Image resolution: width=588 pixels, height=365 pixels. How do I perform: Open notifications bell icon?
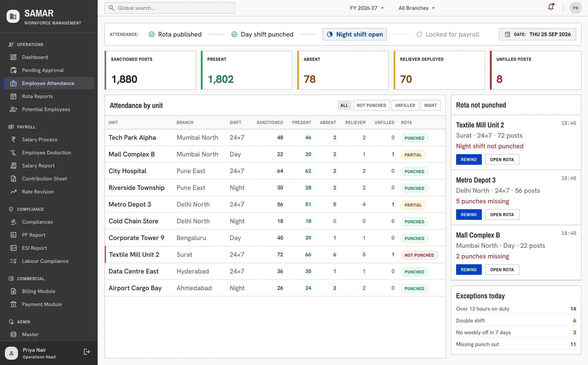coord(551,7)
